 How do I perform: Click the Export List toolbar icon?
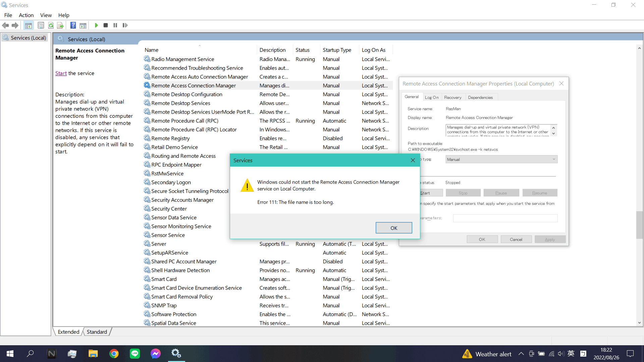pos(60,25)
